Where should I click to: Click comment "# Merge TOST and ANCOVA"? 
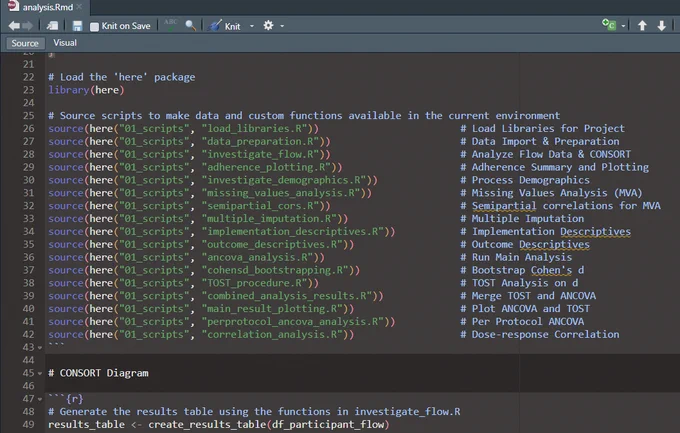coord(528,296)
